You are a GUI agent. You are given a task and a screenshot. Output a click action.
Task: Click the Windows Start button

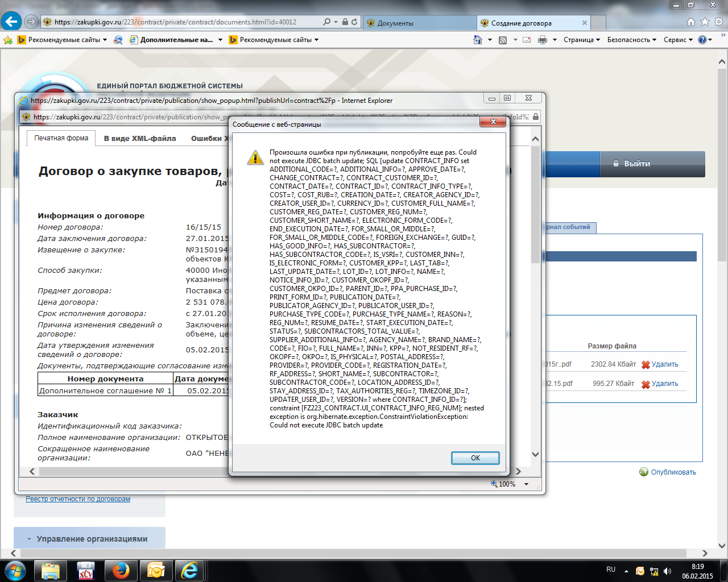pyautogui.click(x=15, y=570)
